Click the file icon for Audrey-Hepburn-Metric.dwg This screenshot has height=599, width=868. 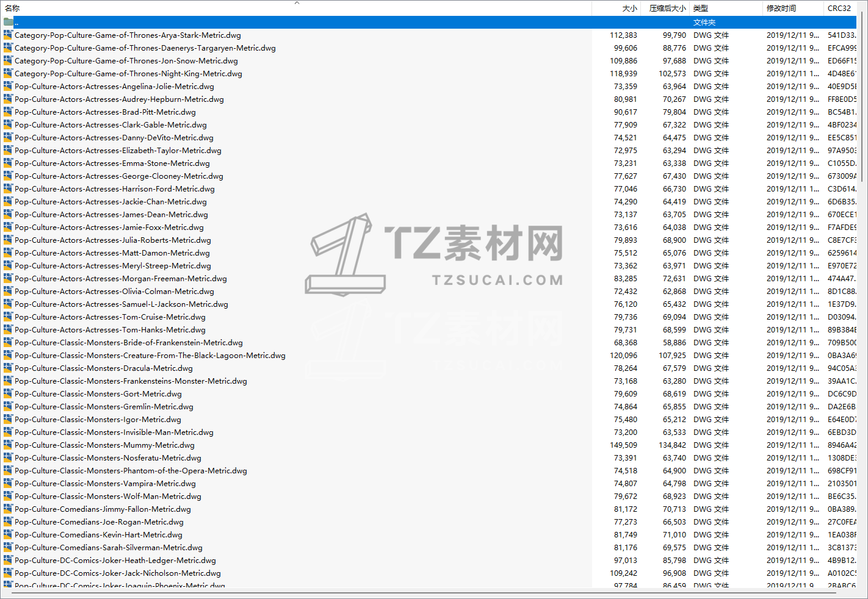click(x=8, y=99)
